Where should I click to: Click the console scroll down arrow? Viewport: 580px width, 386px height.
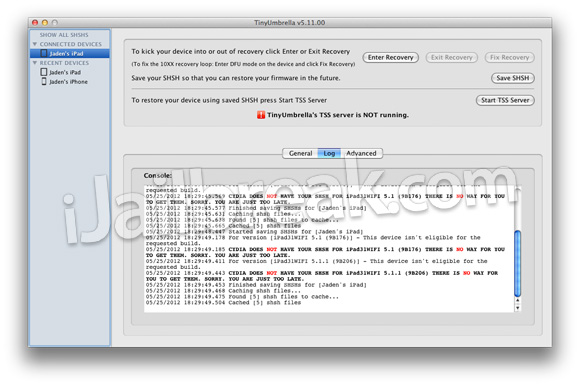click(x=517, y=308)
